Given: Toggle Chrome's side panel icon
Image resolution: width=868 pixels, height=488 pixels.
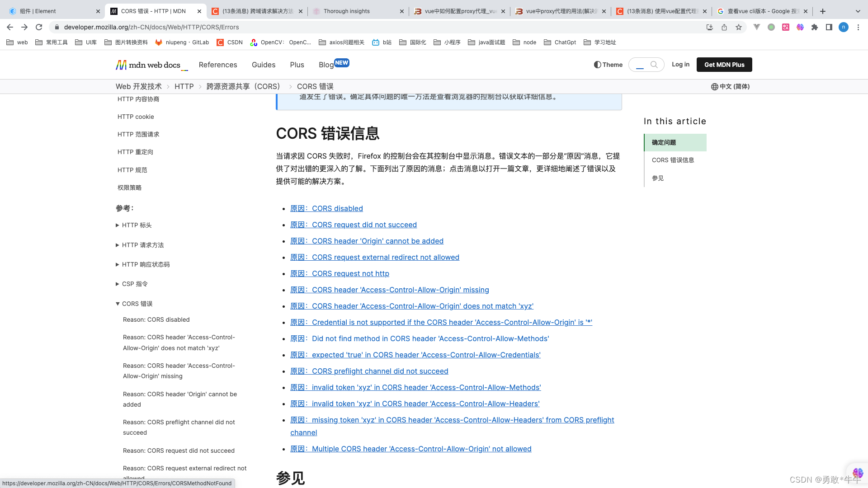Looking at the screenshot, I should (x=829, y=27).
